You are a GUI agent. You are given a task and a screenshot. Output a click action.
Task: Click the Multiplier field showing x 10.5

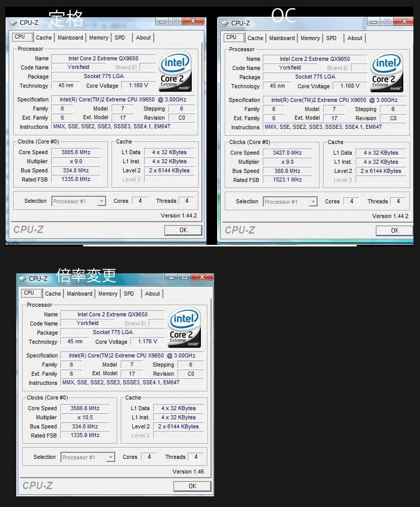85,417
